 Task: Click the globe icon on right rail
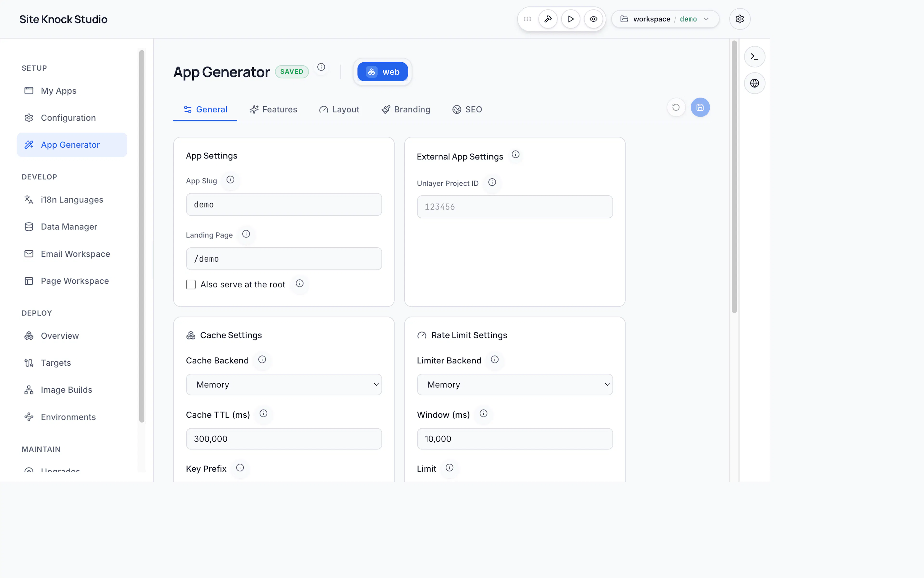pos(754,83)
